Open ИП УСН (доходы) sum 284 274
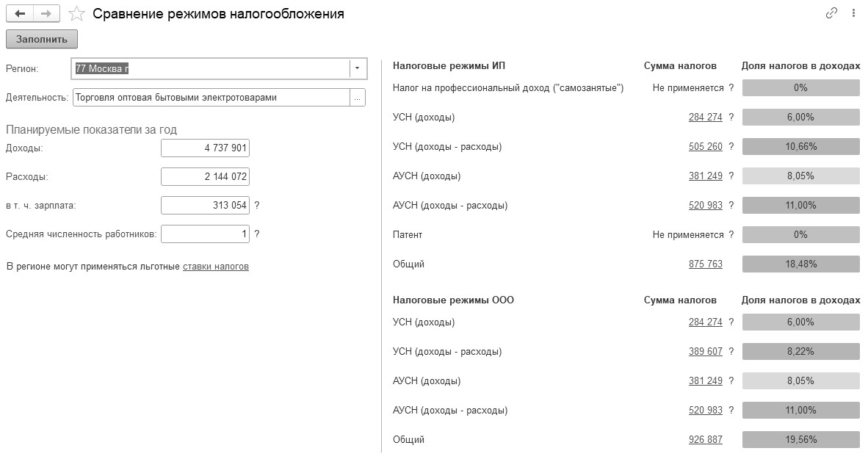868x462 pixels. pyautogui.click(x=706, y=118)
